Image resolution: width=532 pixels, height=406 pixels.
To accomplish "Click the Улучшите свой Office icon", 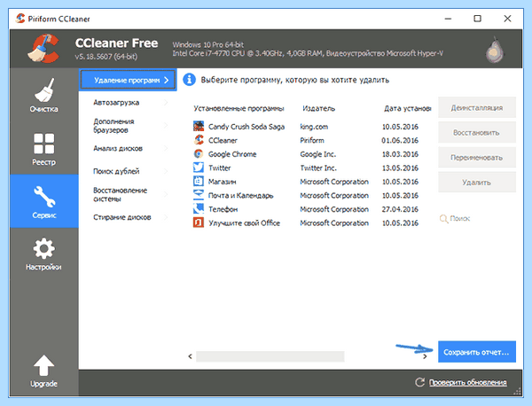I will coord(199,223).
